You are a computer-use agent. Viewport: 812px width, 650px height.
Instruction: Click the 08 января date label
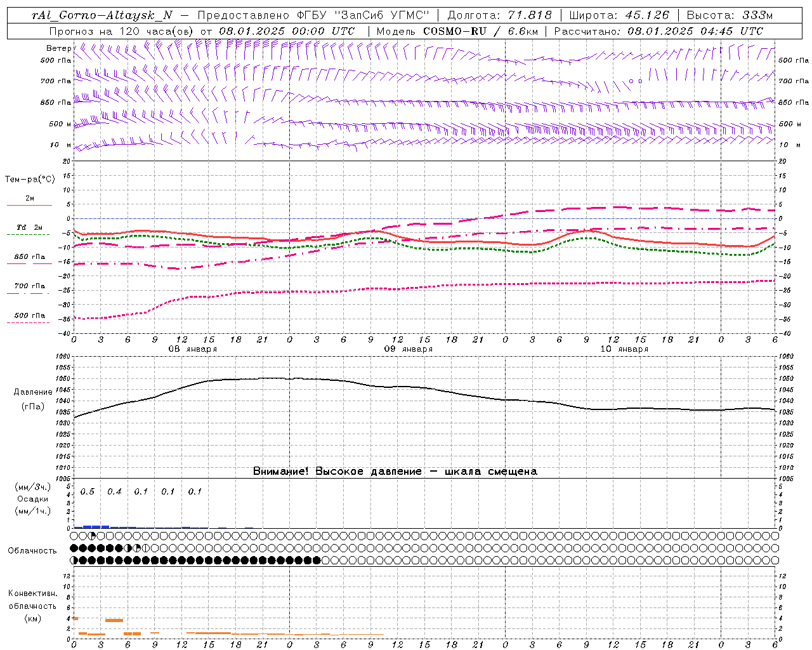(192, 349)
